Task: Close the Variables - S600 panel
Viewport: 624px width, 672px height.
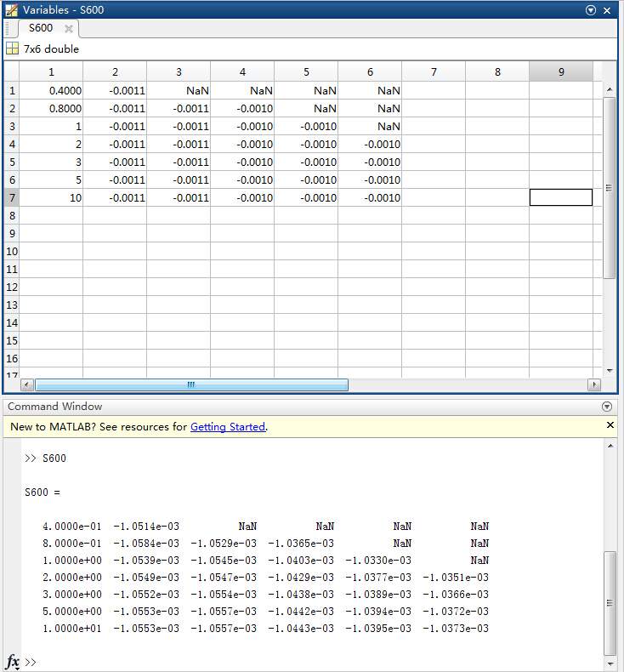Action: coord(607,10)
